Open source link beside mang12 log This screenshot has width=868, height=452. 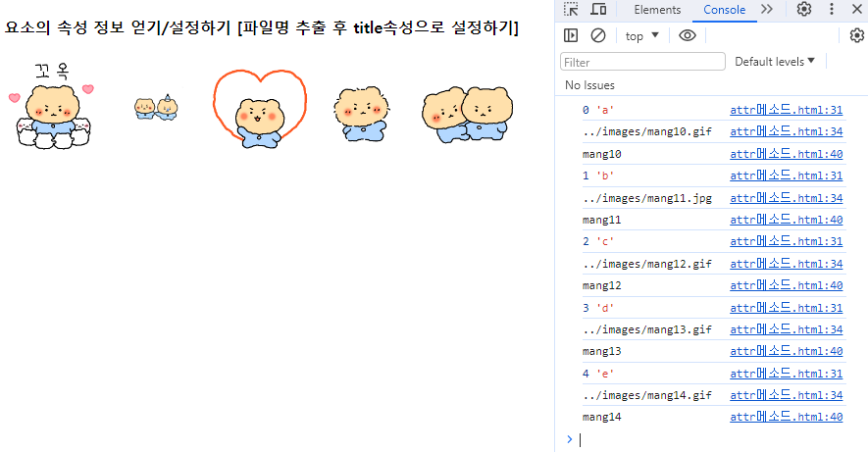(786, 285)
